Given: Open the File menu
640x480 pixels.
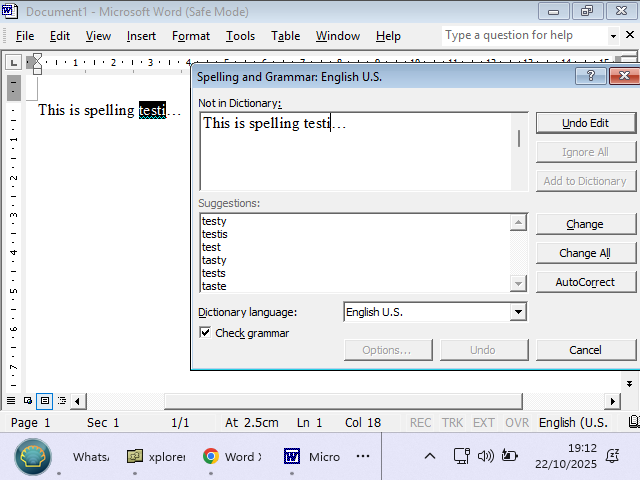Looking at the screenshot, I should pyautogui.click(x=25, y=36).
